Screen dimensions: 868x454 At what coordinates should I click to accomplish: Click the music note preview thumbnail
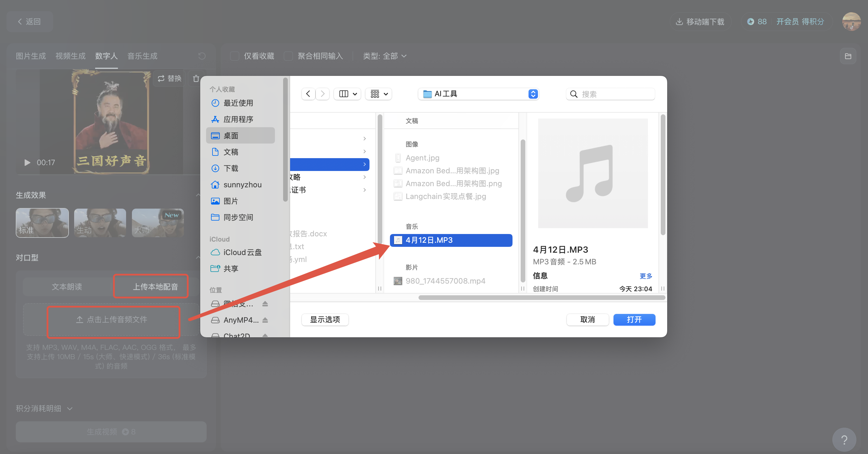(593, 173)
